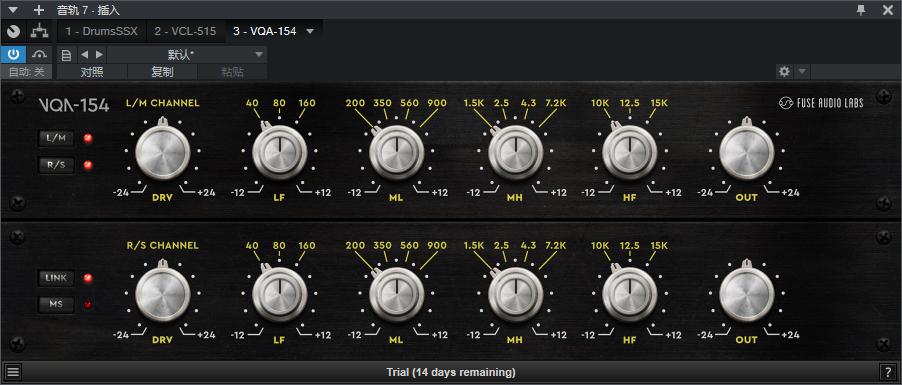Screen dimensions: 902x385
Task: Click L/M channel OUT knob
Action: coord(747,152)
